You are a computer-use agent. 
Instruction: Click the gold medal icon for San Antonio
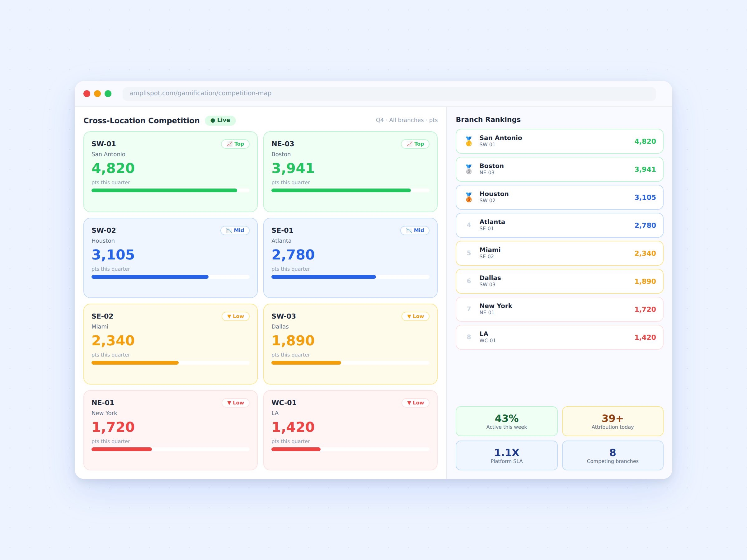[469, 141]
